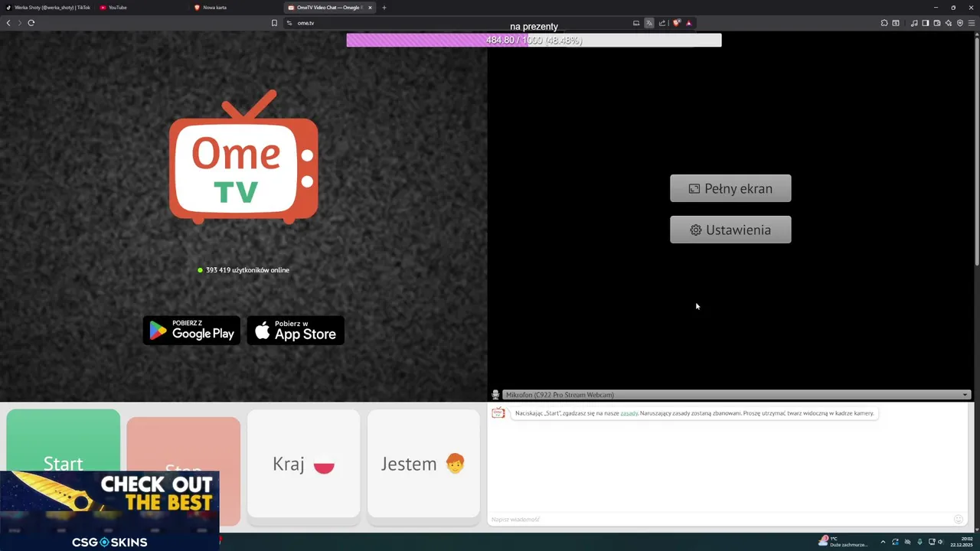The height and width of the screenshot is (551, 980).
Task: Open Brave Rewards triangle icon
Action: pos(688,23)
